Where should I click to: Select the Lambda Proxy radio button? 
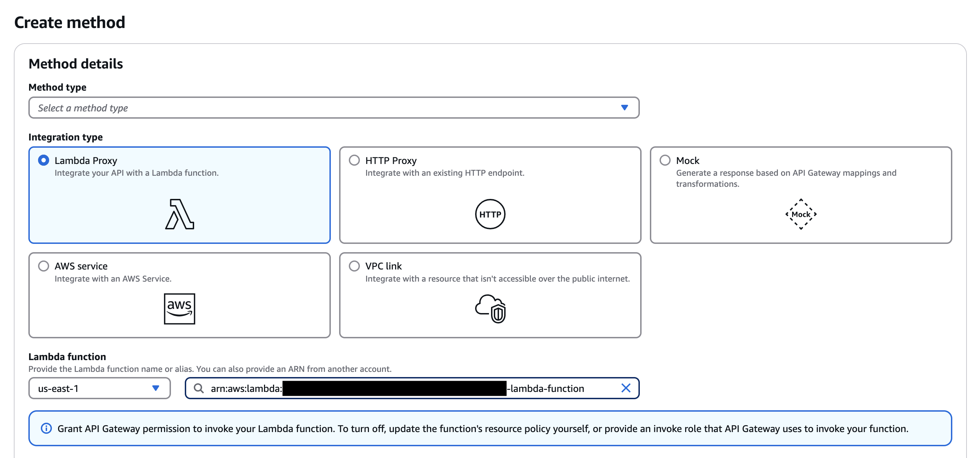(44, 160)
